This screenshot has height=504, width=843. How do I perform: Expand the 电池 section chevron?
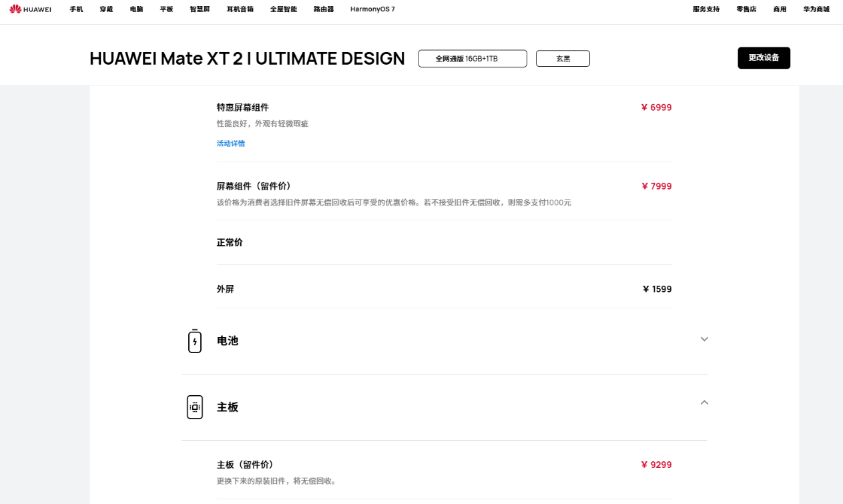[704, 339]
